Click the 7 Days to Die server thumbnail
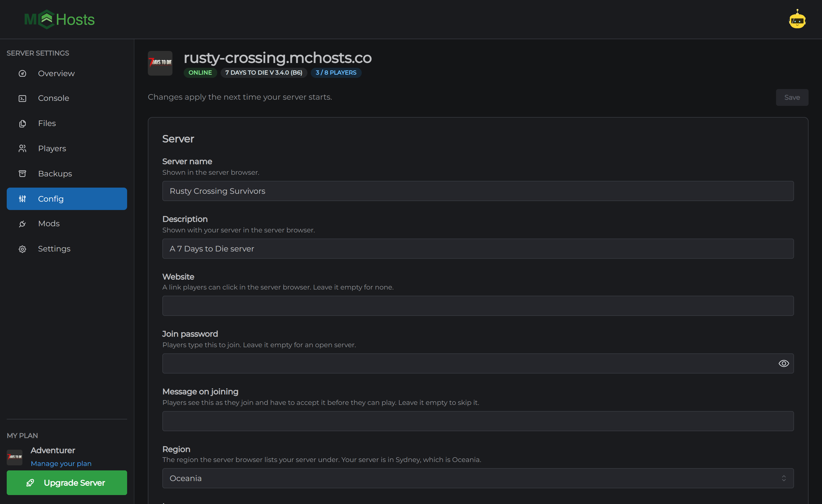822x504 pixels. pos(160,63)
